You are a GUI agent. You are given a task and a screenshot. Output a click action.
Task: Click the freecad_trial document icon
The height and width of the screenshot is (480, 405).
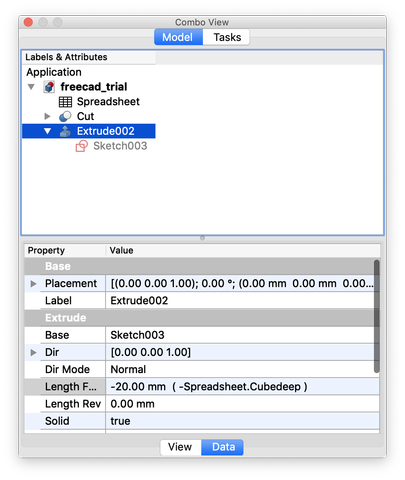point(49,87)
